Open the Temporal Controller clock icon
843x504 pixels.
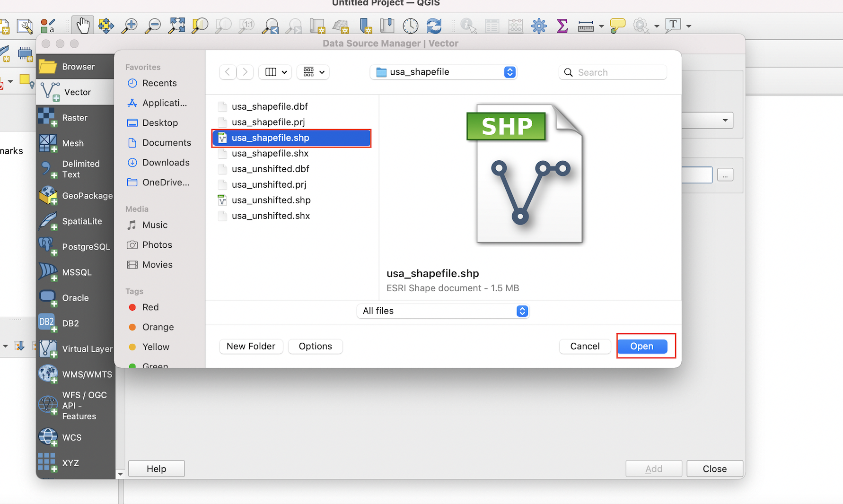point(410,26)
